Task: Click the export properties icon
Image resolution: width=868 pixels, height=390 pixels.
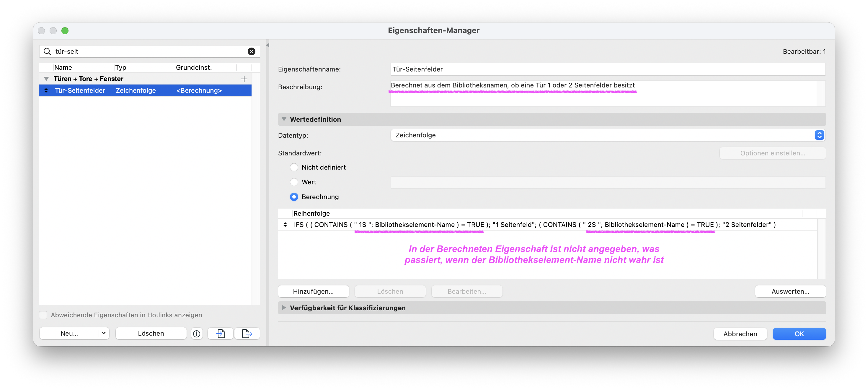Action: point(247,334)
